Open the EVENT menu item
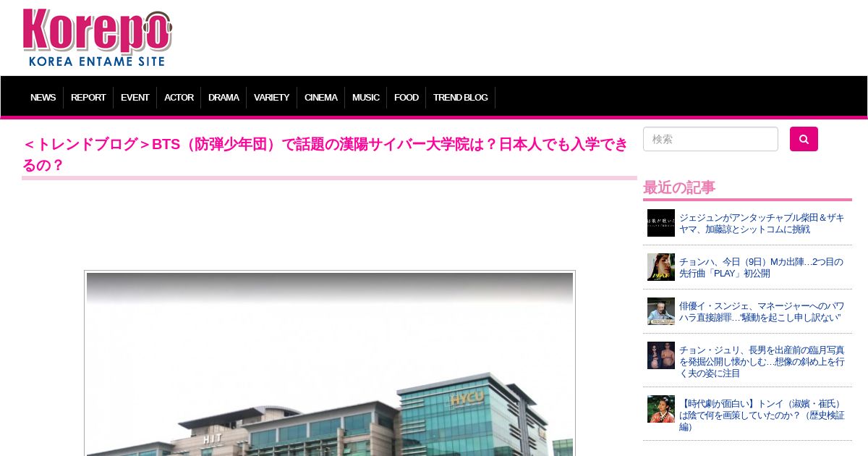The height and width of the screenshot is (456, 868). click(135, 97)
